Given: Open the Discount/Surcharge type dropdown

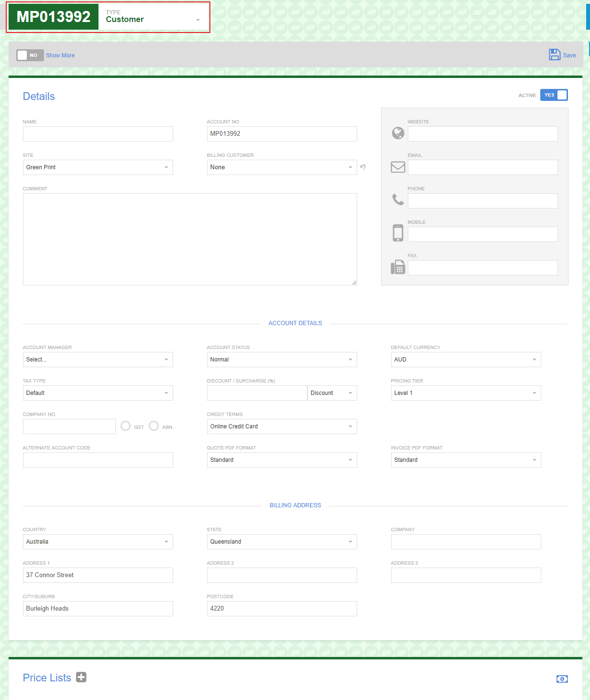Looking at the screenshot, I should click(x=332, y=393).
